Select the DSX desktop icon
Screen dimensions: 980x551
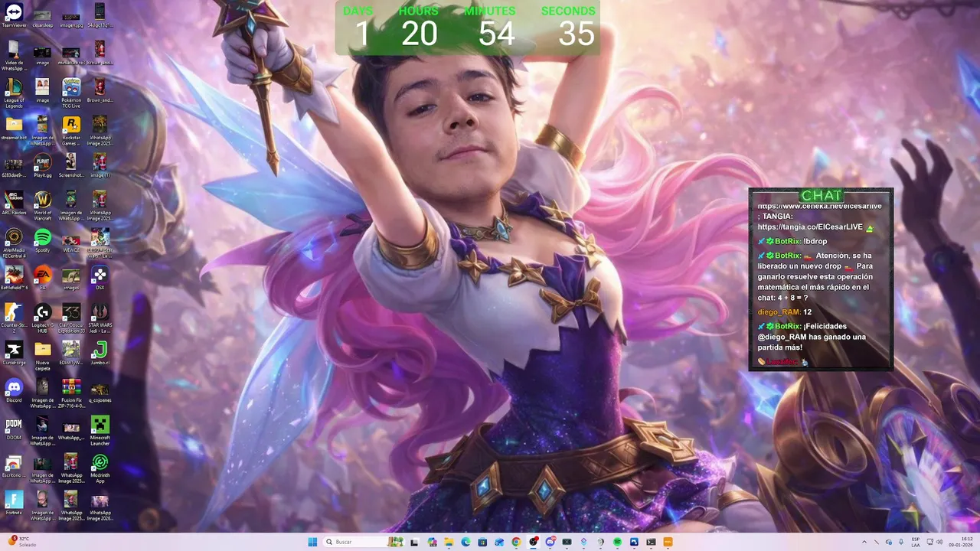[100, 278]
